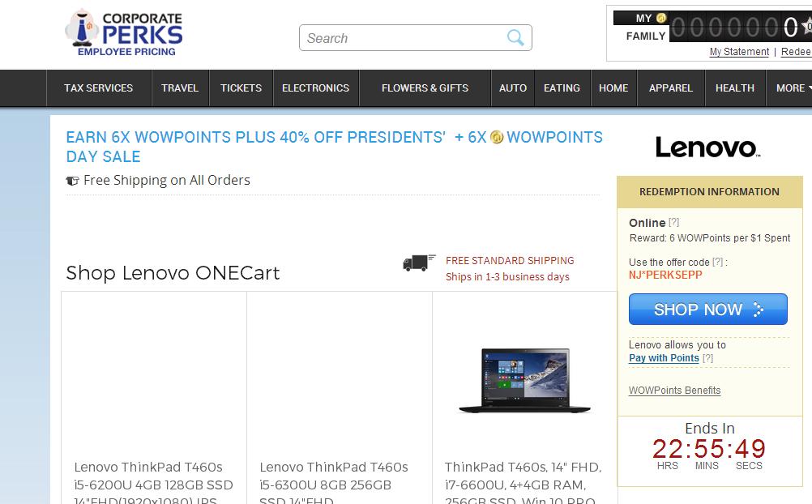Click the pointing hand shipping icon
The image size is (812, 504).
point(72,181)
